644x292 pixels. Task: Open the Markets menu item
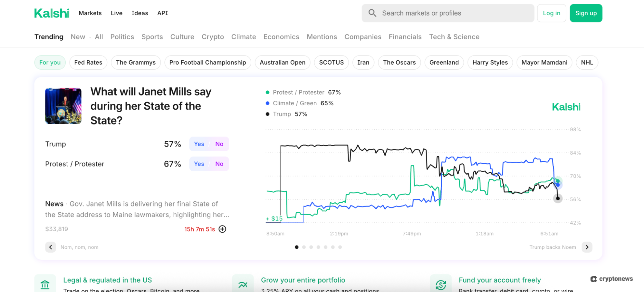(x=90, y=13)
